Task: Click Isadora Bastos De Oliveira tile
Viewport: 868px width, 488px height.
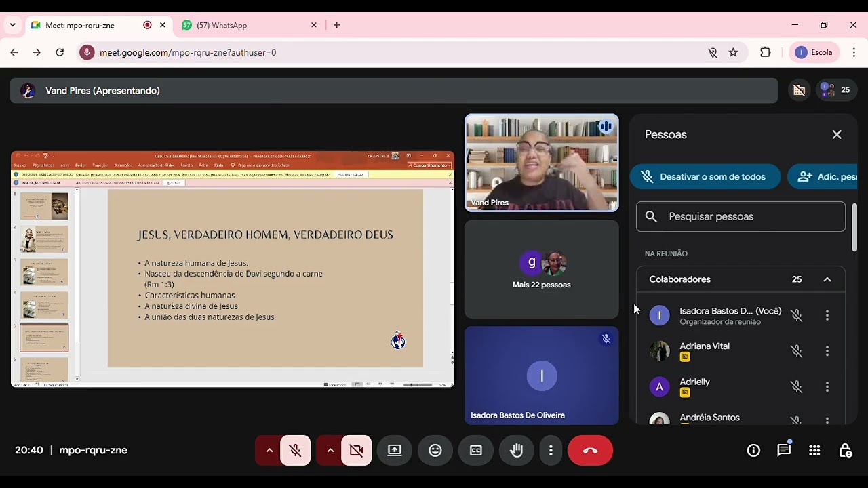Action: click(541, 375)
